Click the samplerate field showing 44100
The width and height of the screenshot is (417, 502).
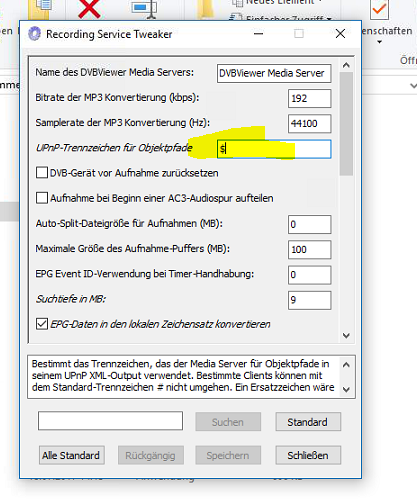point(310,124)
